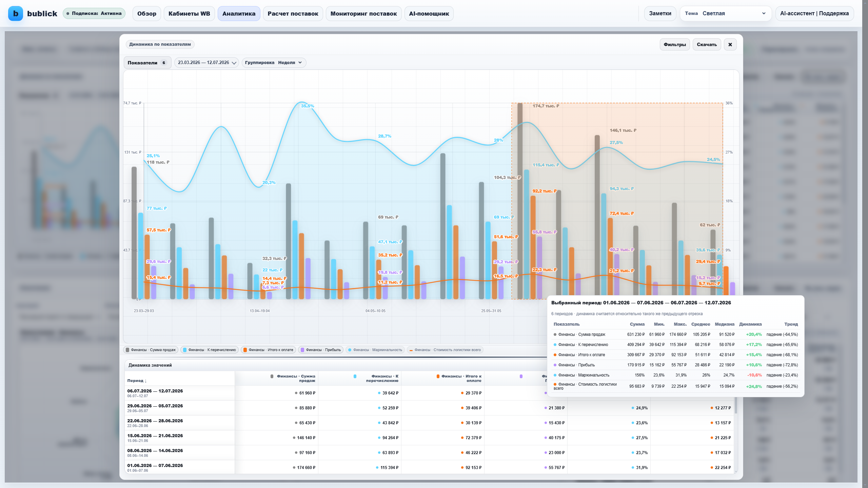868x488 pixels.
Task: Open the Показатели selector with 6 badge
Action: pyautogui.click(x=147, y=63)
